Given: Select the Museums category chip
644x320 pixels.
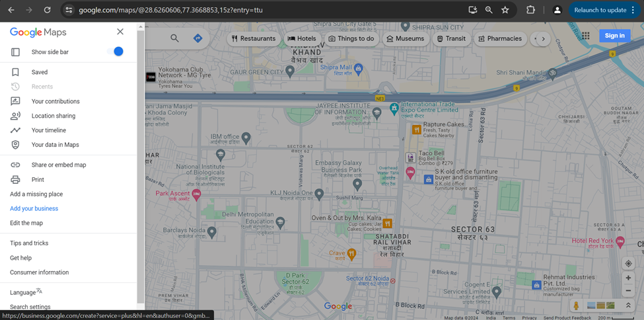Looking at the screenshot, I should point(406,38).
